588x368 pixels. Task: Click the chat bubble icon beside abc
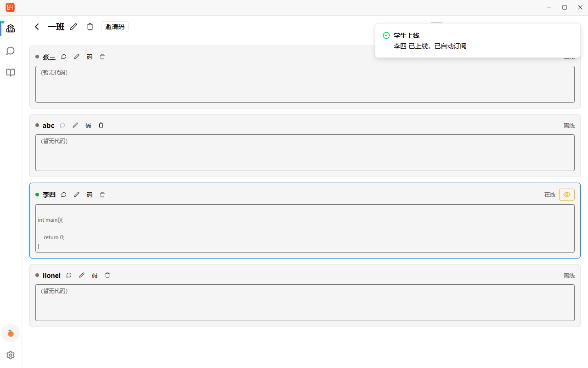click(x=62, y=125)
